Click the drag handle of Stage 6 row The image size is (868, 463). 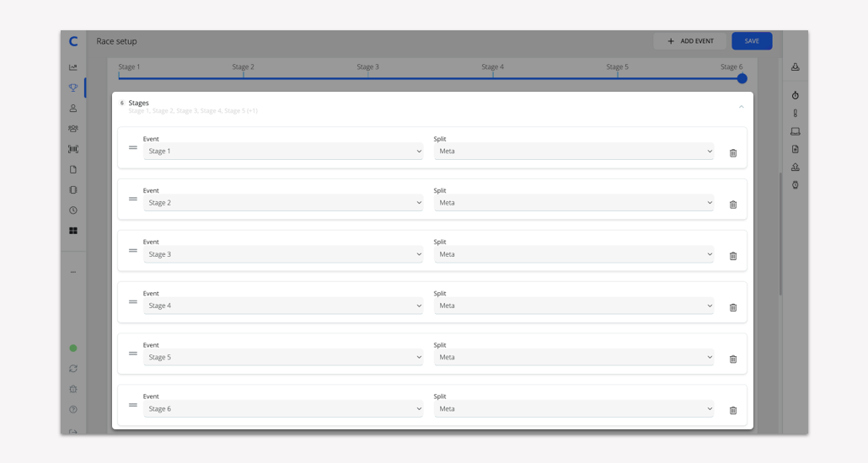(x=133, y=405)
